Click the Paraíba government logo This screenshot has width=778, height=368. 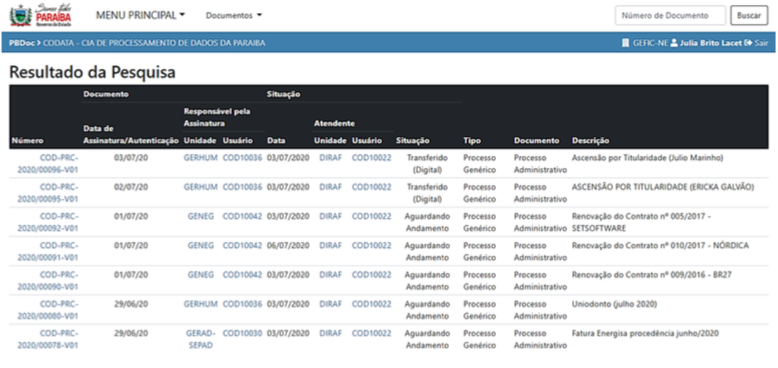(x=41, y=15)
